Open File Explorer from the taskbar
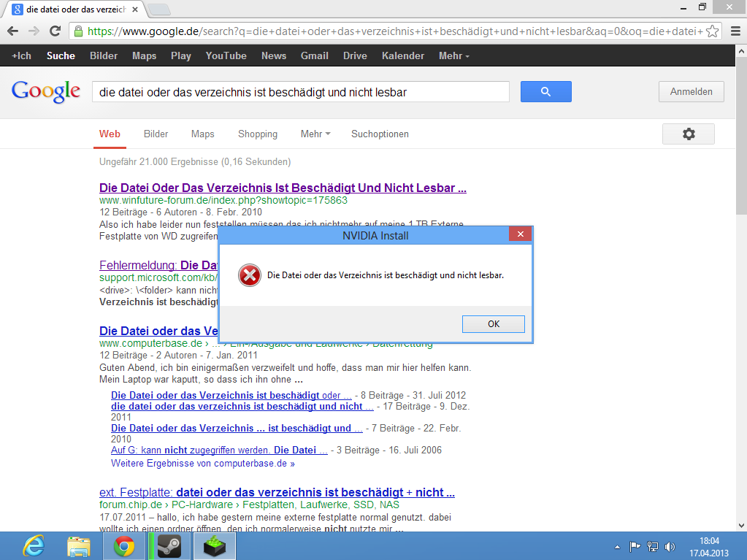The image size is (747, 560). pos(79,546)
